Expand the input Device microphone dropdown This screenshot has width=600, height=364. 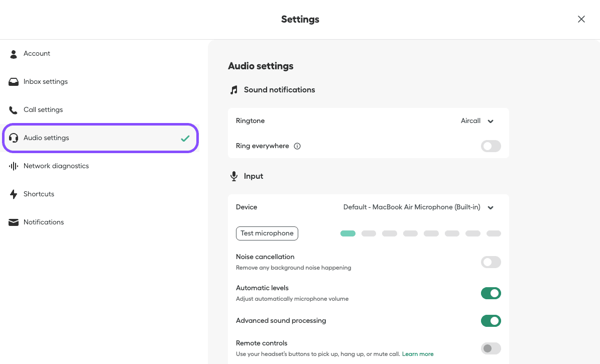click(x=418, y=207)
